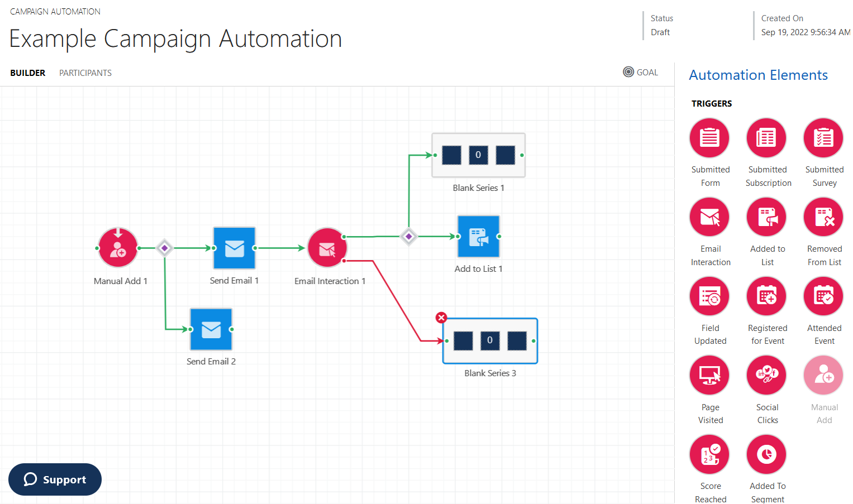853x504 pixels.
Task: Click the diamond connector after Manual Add 1
Action: point(164,248)
